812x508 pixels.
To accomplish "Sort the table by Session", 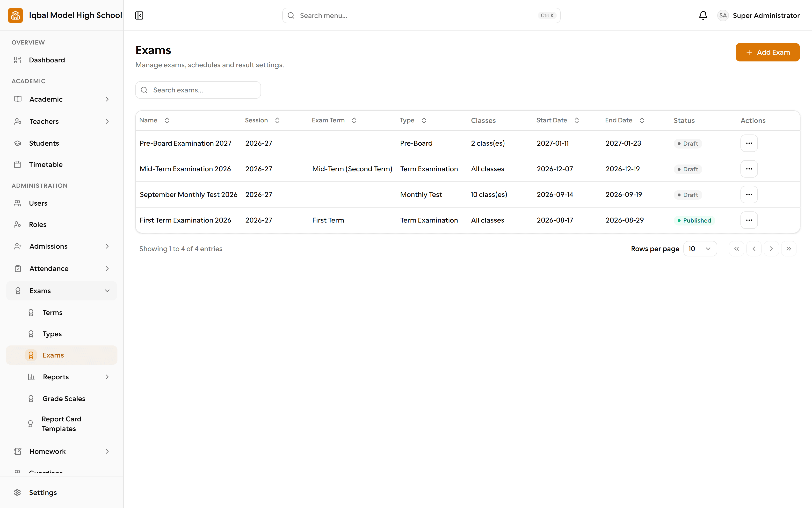I will coord(262,120).
